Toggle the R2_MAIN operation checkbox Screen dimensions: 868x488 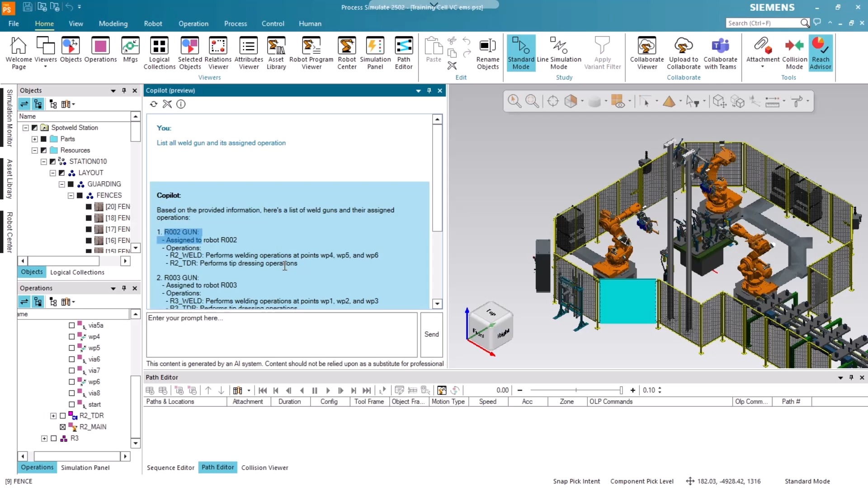click(63, 427)
